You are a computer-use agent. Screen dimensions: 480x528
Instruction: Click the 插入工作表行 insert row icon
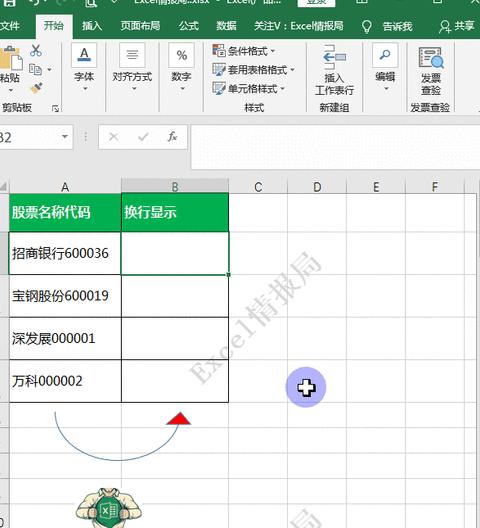pos(334,57)
